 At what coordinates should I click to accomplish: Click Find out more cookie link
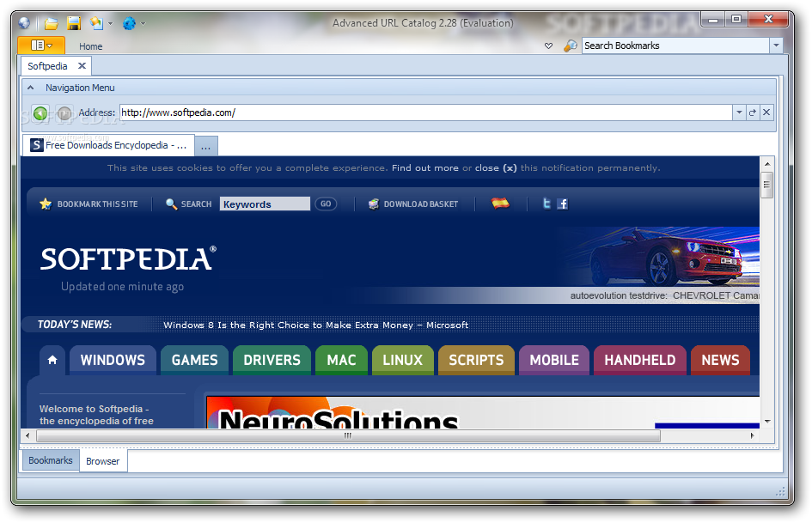point(424,167)
